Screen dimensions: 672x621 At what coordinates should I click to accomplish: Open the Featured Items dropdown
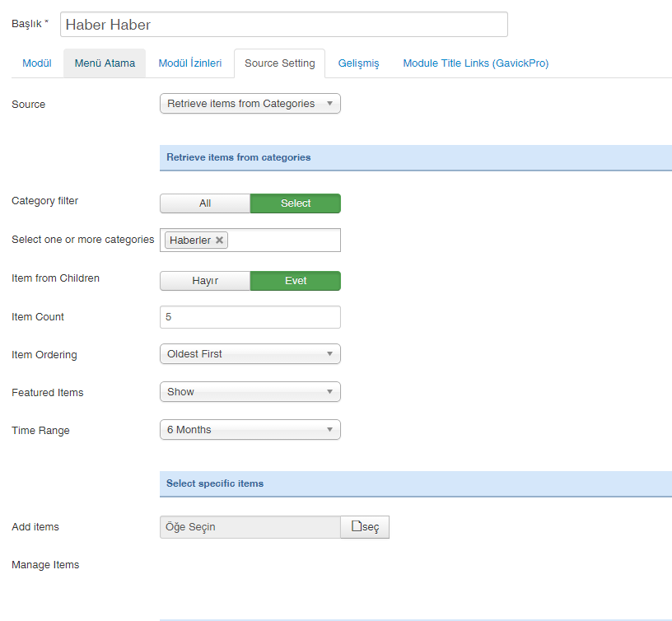pyautogui.click(x=250, y=392)
